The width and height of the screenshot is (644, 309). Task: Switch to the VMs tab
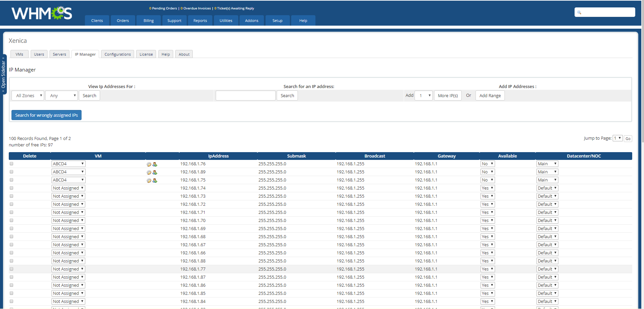20,54
